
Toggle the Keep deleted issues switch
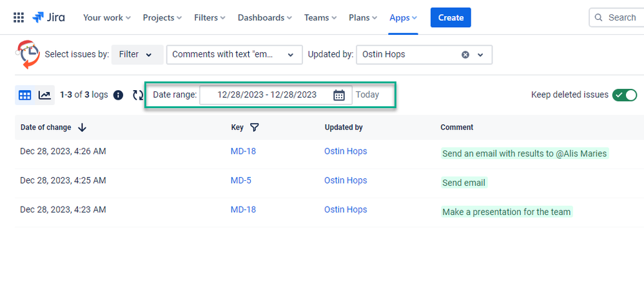(624, 95)
